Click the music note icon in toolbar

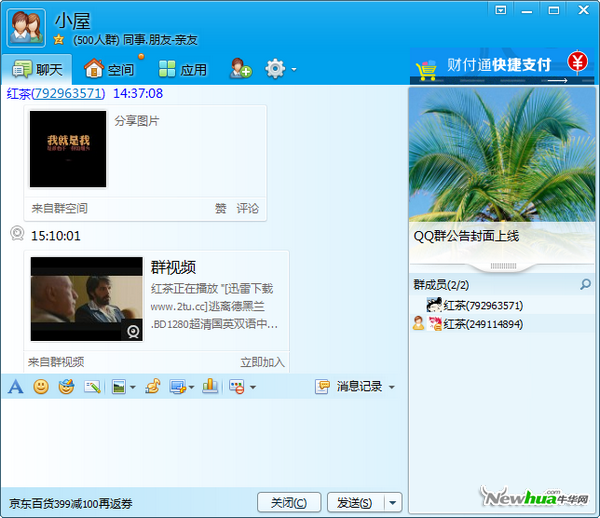pyautogui.click(x=152, y=387)
